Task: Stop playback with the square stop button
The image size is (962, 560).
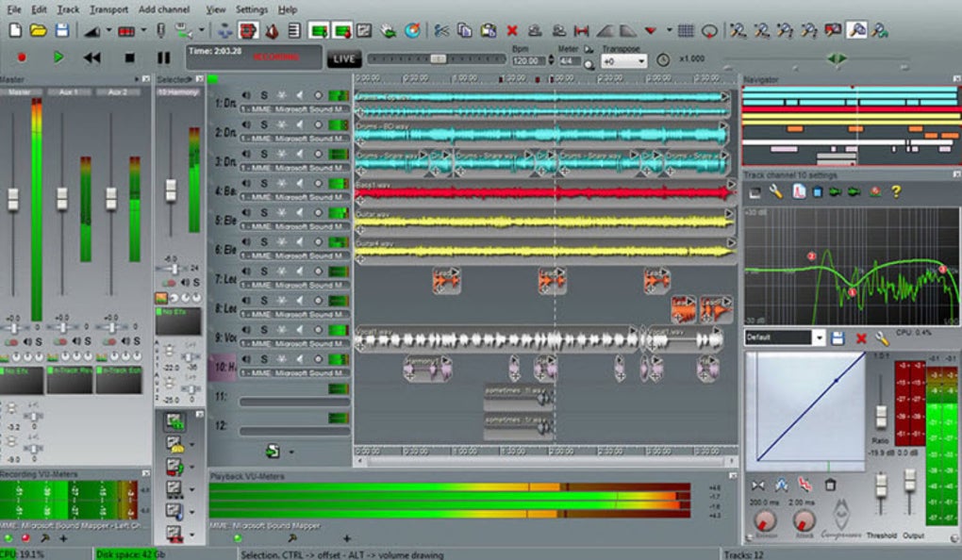Action: tap(129, 58)
